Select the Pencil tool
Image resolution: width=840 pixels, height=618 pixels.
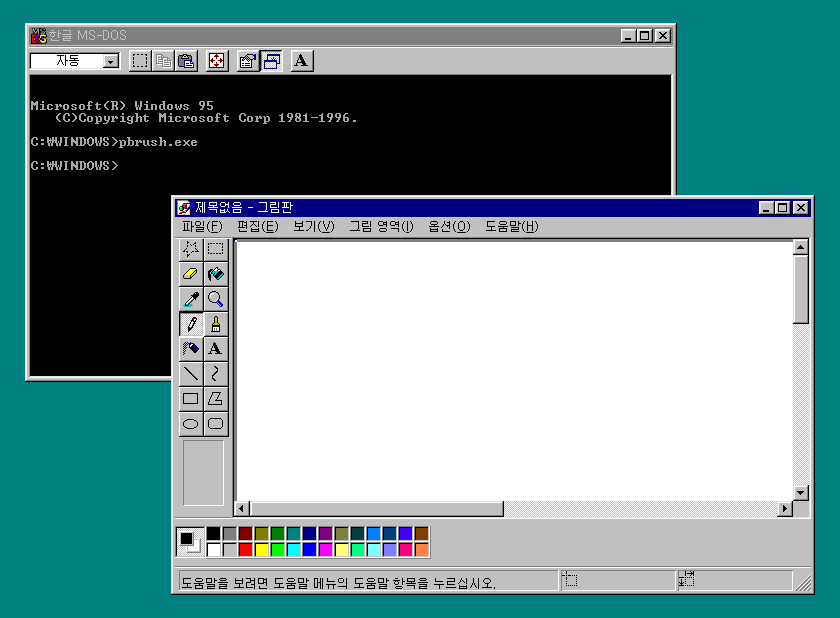[191, 324]
